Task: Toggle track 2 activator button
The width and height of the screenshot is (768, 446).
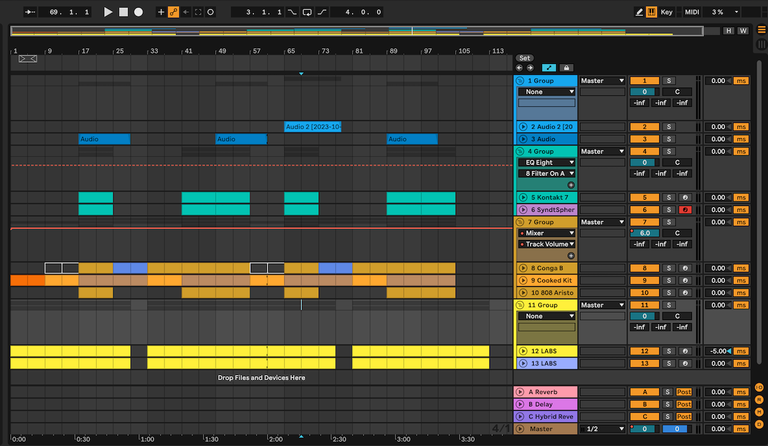Action: (x=644, y=127)
